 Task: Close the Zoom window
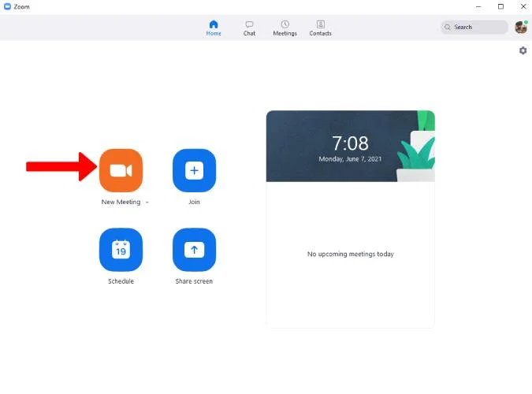coord(523,6)
